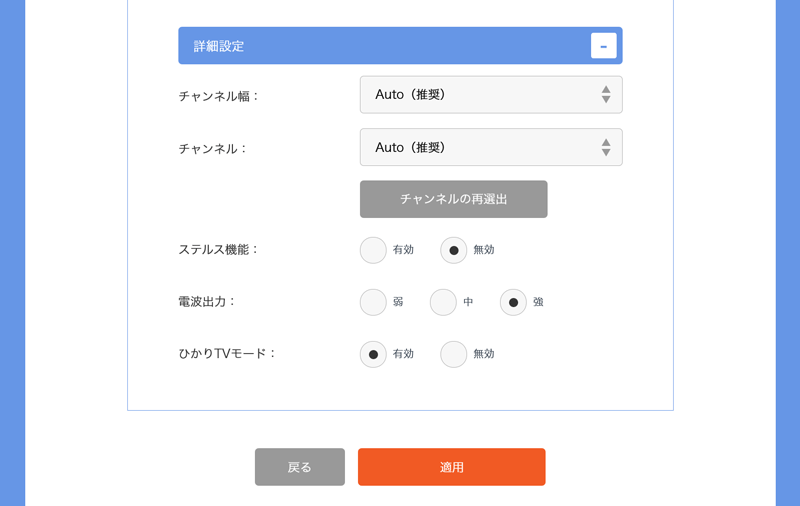This screenshot has height=506, width=800.
Task: Disable ひかりTVモード with 無効 radio
Action: click(x=454, y=354)
